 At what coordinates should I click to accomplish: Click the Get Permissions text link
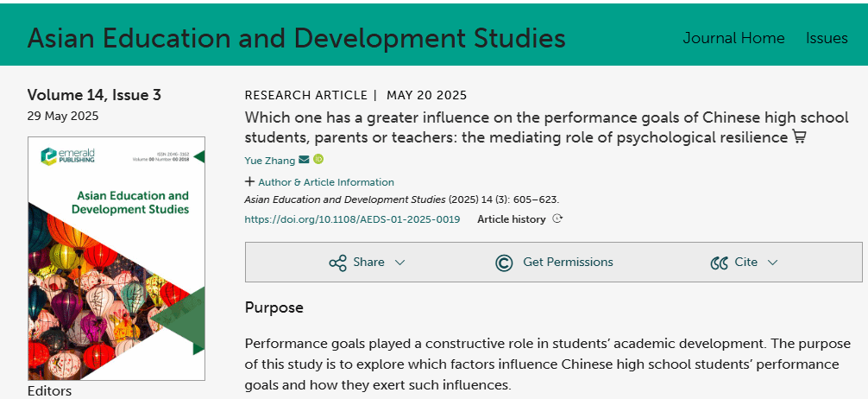[568, 262]
